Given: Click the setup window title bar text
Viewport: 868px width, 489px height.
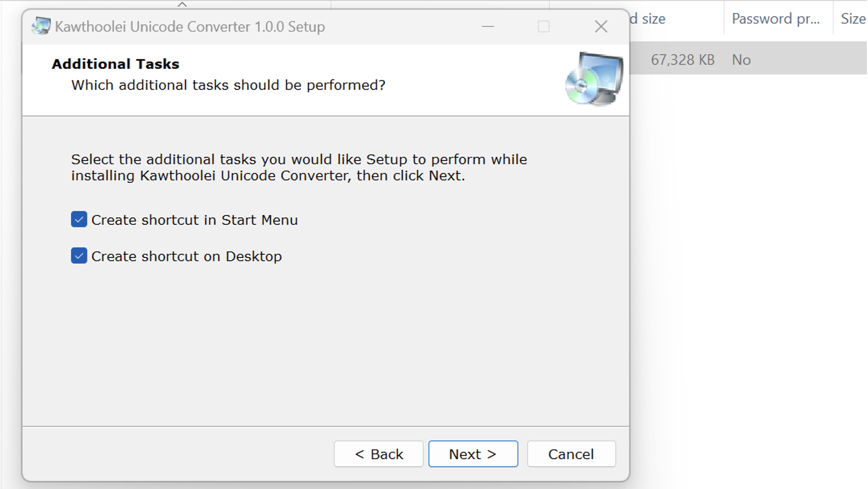Looking at the screenshot, I should point(190,27).
